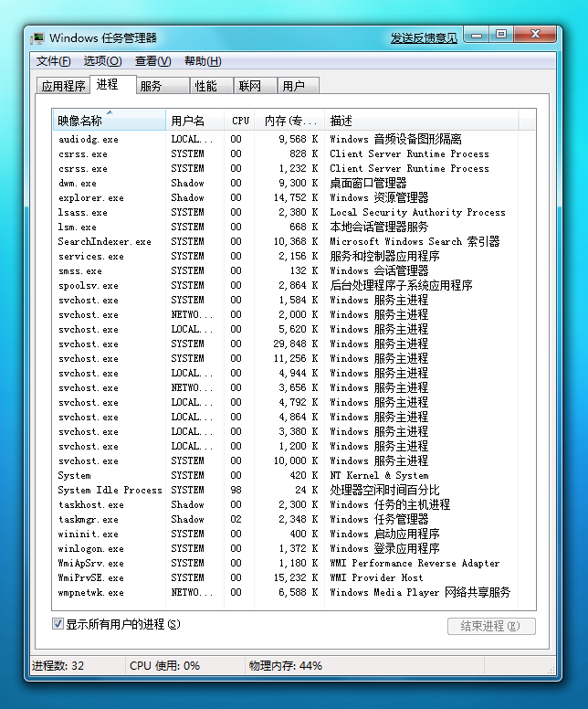
Task: Click the 结束进程(E) button
Action: click(491, 626)
